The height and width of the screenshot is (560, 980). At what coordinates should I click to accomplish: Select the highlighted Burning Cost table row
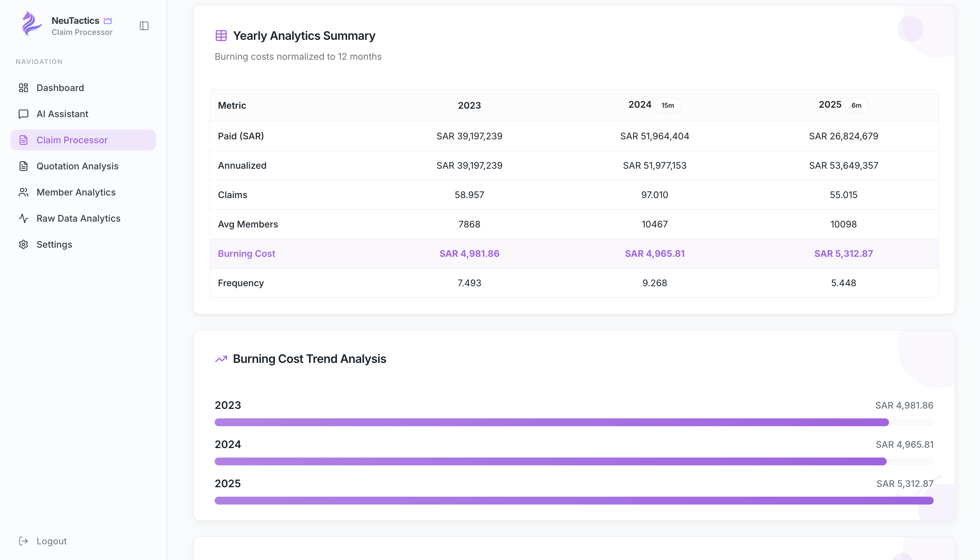coord(574,254)
